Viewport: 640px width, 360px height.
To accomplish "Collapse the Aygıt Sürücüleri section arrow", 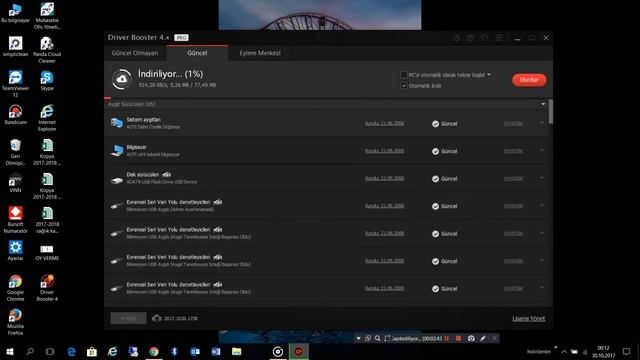I will tap(543, 104).
